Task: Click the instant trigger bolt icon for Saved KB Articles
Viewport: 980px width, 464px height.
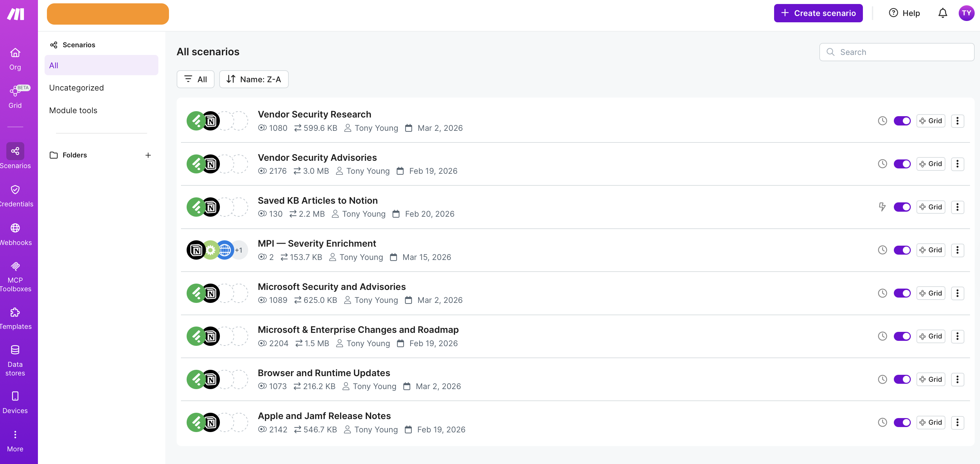Action: click(x=882, y=207)
